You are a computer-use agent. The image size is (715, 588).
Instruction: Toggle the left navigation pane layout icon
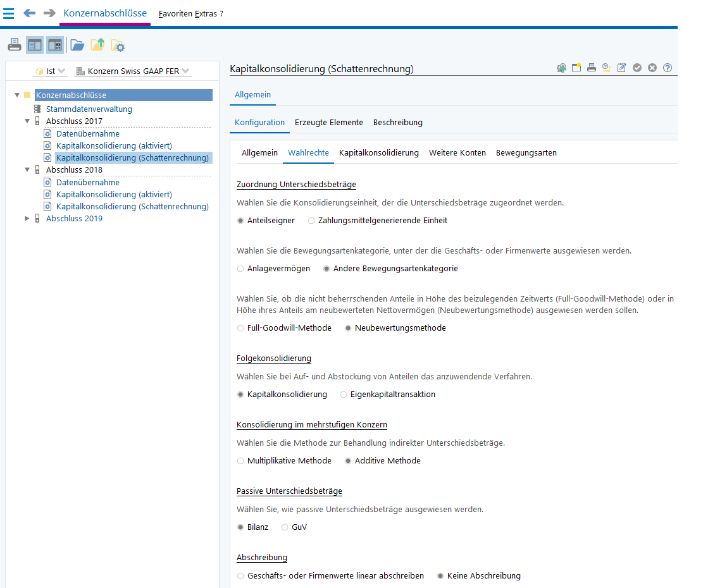click(x=35, y=45)
